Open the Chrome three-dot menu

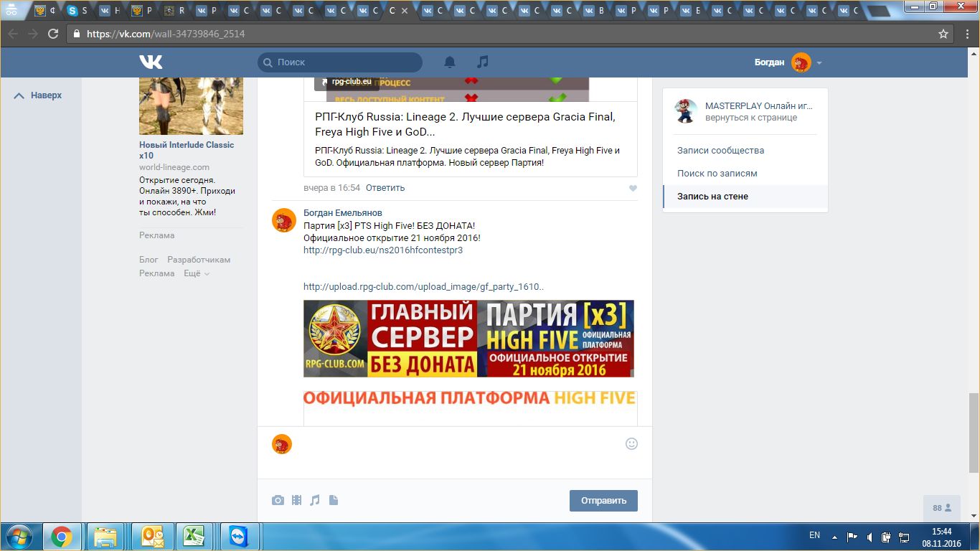coord(966,34)
